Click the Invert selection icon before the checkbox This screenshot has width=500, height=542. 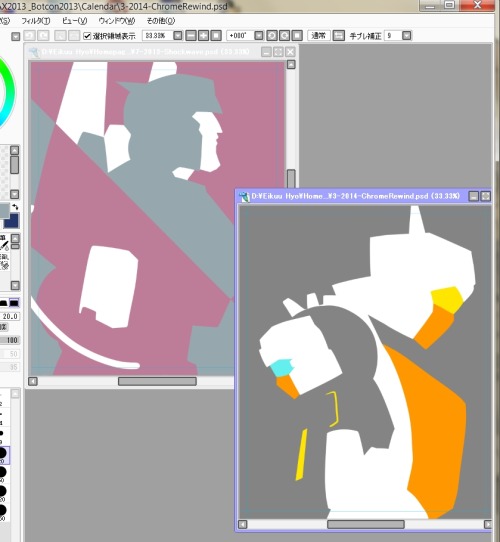[74, 36]
